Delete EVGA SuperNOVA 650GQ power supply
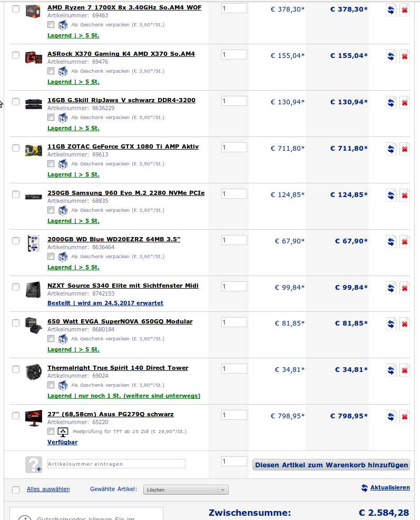 404,325
